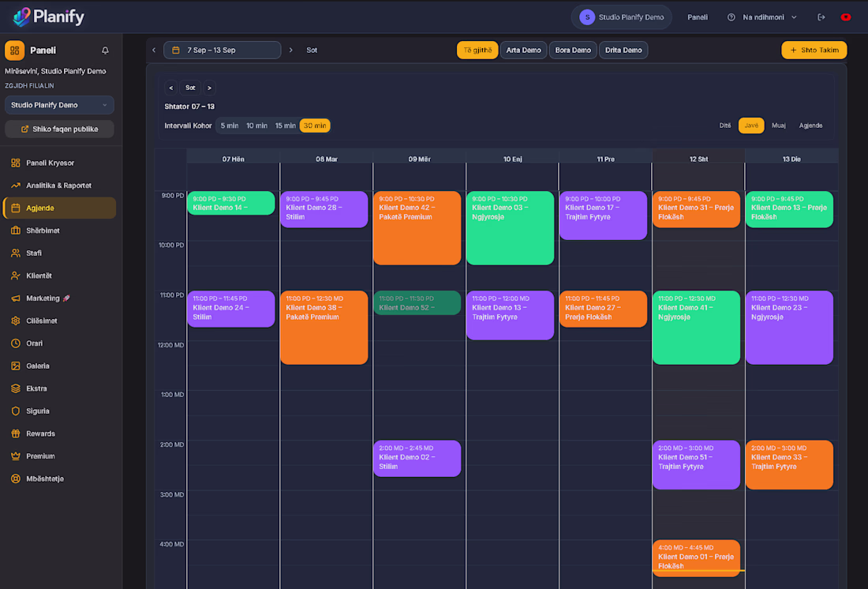The width and height of the screenshot is (868, 589).
Task: Set time interval to 10 min
Action: 257,126
